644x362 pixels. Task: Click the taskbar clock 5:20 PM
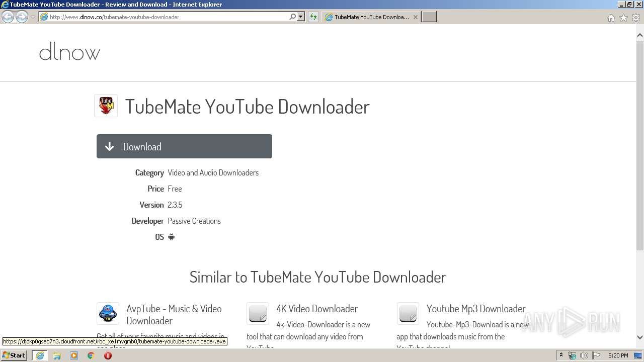pos(618,355)
